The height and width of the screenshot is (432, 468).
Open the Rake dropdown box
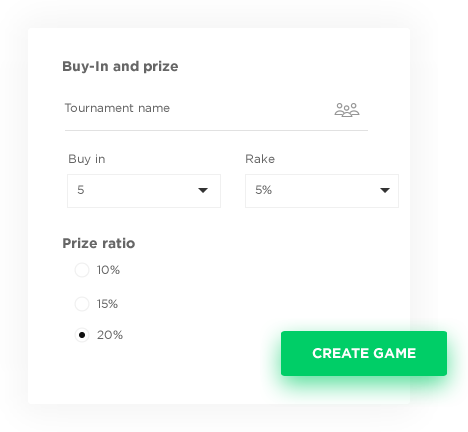[x=322, y=191]
